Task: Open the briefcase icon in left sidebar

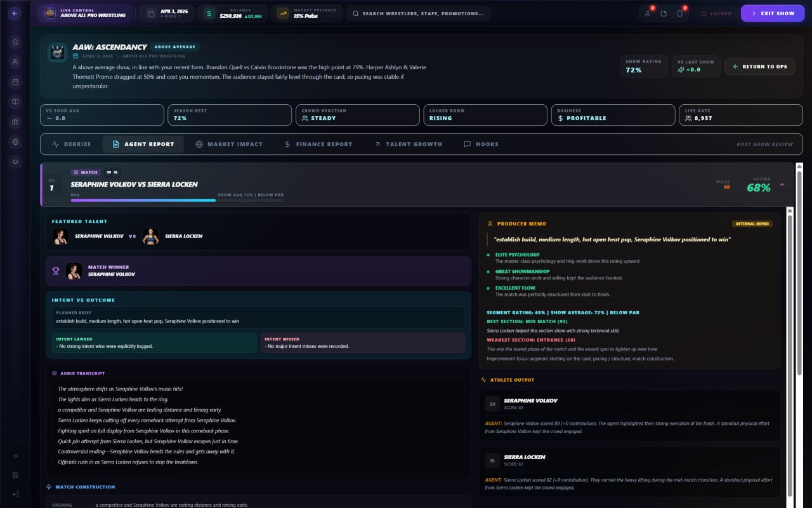Action: [15, 122]
